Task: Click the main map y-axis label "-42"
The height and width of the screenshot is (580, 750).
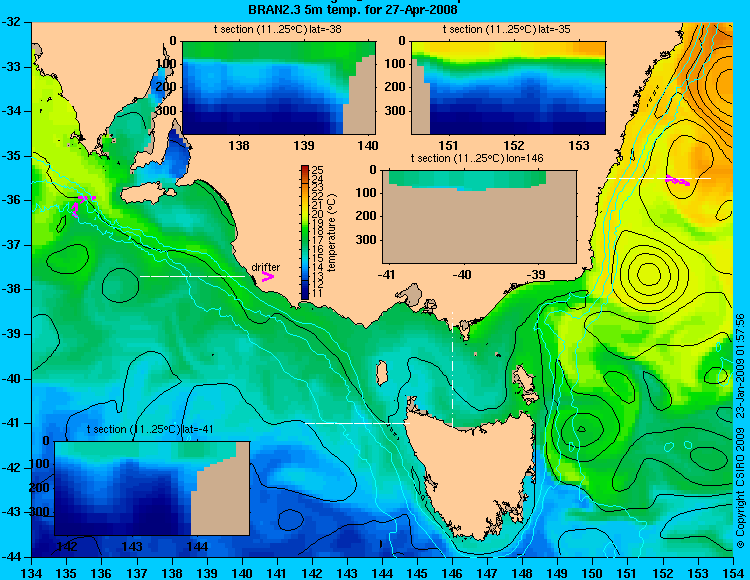Action: click(11, 468)
